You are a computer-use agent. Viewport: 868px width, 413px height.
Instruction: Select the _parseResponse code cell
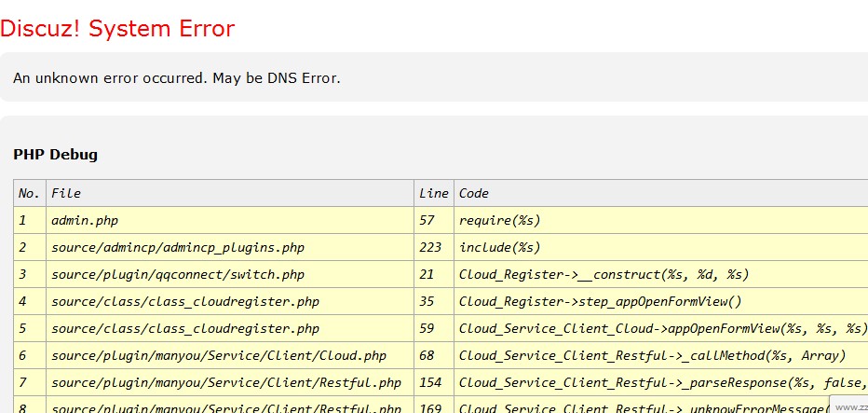point(662,382)
